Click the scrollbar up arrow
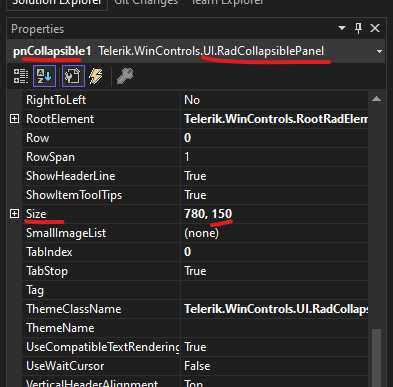 [x=377, y=99]
